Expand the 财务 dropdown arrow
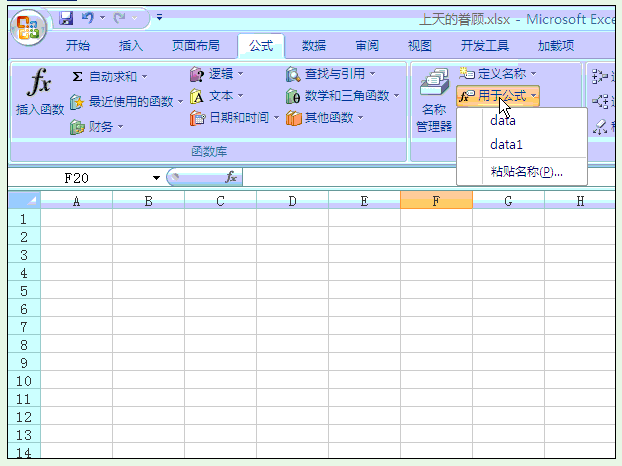622x466 pixels. pos(121,127)
